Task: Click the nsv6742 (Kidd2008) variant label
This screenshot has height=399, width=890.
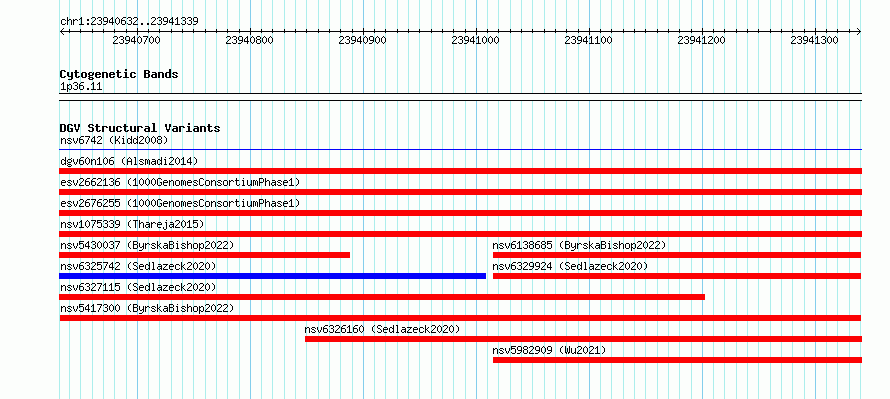Action: 114,140
